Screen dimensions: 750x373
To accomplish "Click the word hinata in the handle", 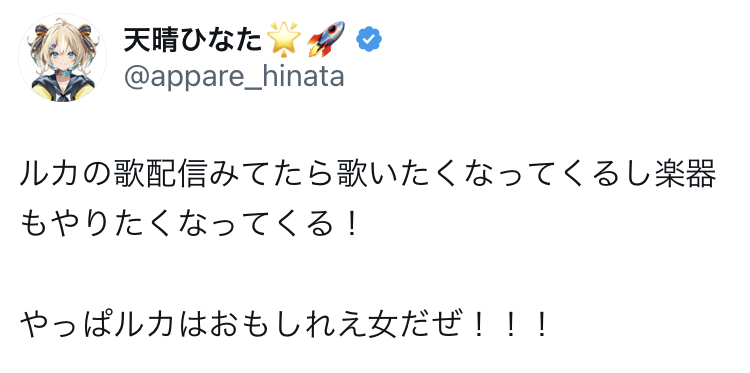I will (x=310, y=76).
